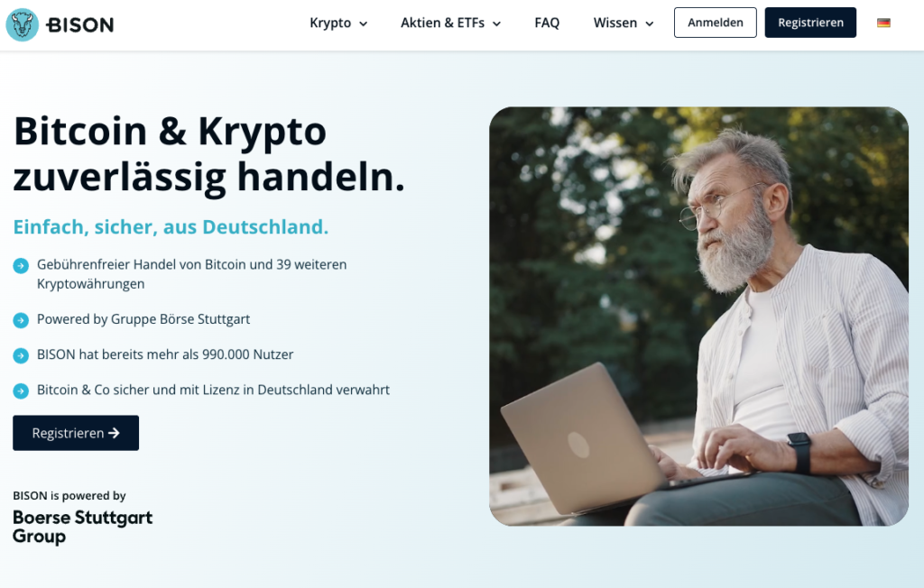Image resolution: width=924 pixels, height=588 pixels.
Task: Click the arrow bullet next to Powered by Gruppe Börse Stuttgart
Action: (21, 320)
